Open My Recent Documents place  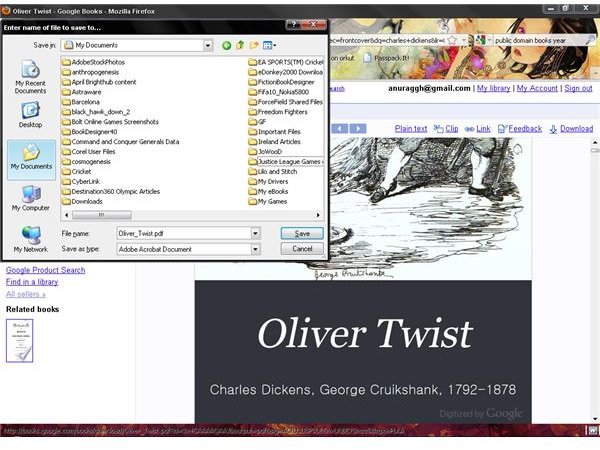click(x=30, y=77)
